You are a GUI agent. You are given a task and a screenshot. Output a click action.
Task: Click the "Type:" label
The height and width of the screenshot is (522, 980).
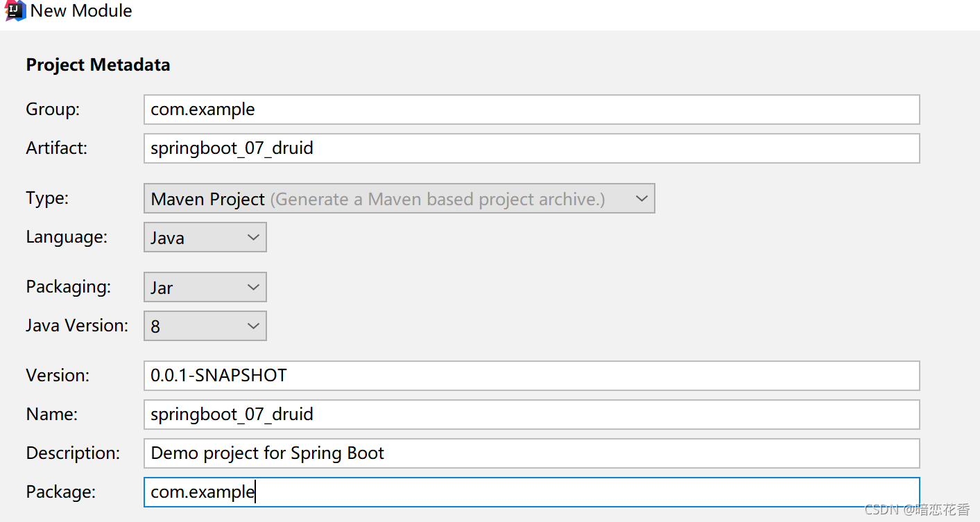(47, 198)
